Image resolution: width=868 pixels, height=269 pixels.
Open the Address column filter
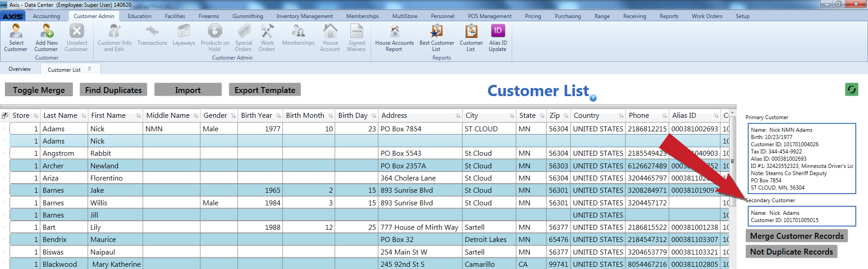pos(458,116)
